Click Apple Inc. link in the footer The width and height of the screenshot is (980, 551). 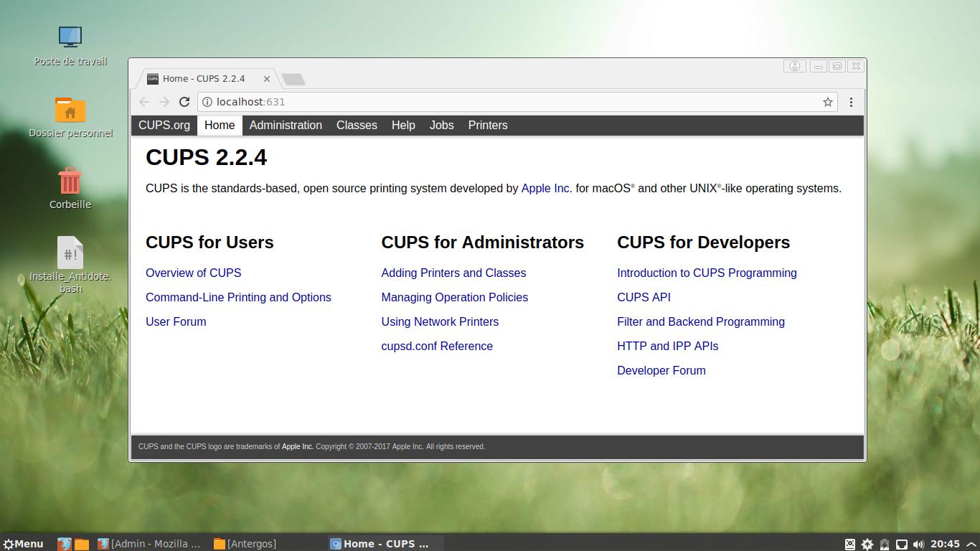pyautogui.click(x=298, y=446)
